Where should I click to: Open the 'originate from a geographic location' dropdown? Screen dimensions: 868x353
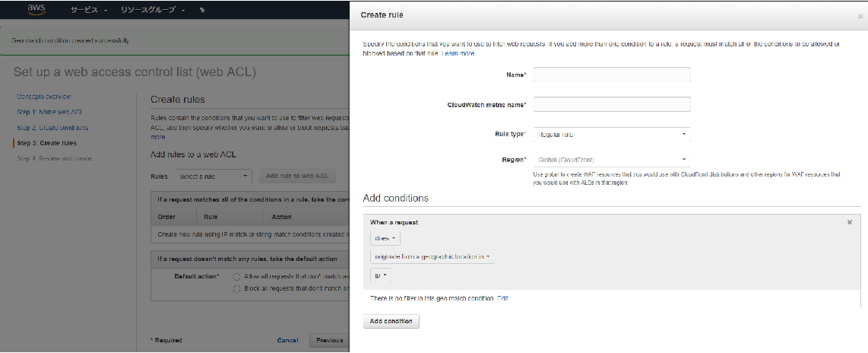pos(432,257)
